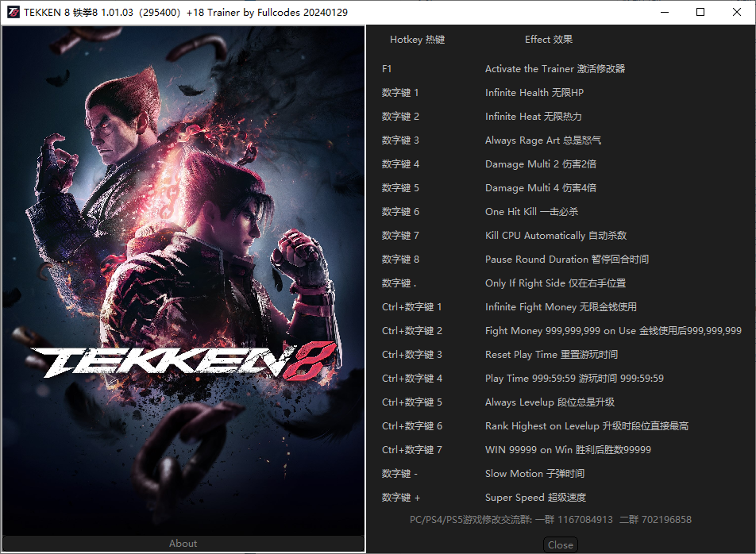This screenshot has width=756, height=554.
Task: Click the PC/PS4/PS5 游戏修改交流群 footer text
Action: 550,520
